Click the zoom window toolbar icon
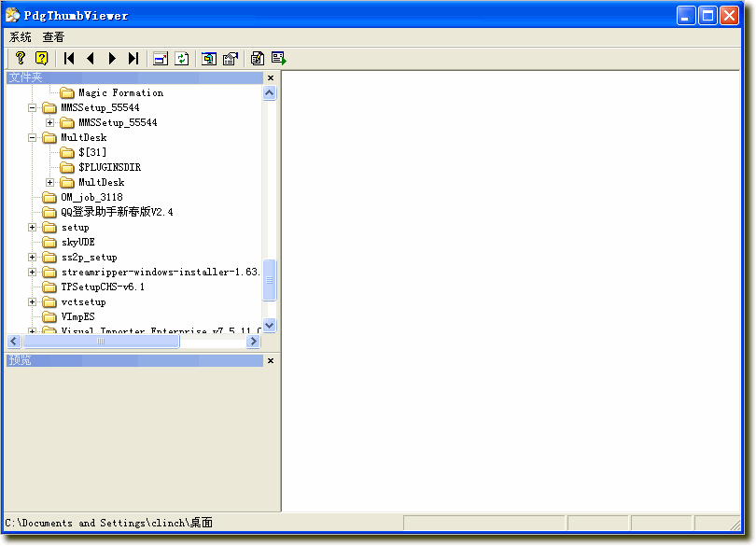 click(x=208, y=57)
